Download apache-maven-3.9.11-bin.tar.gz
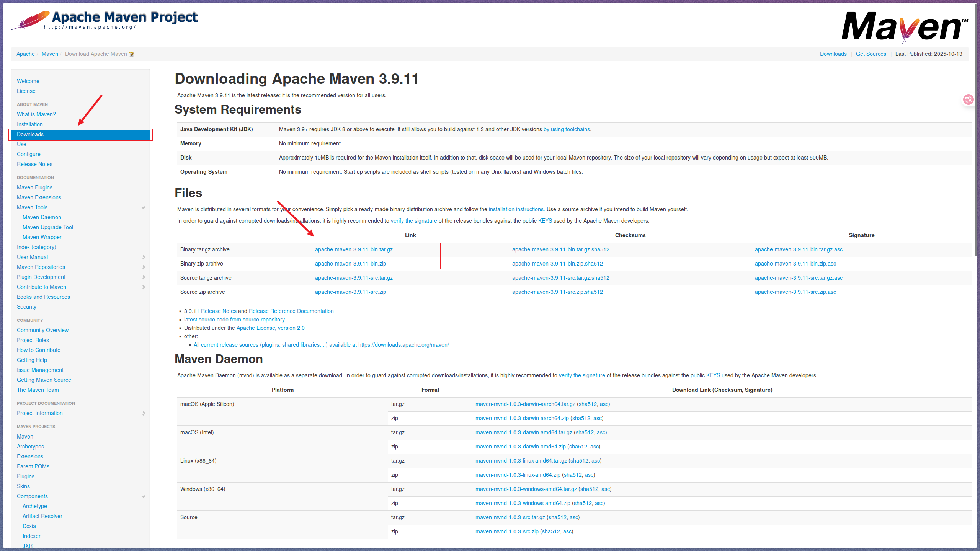The height and width of the screenshot is (551, 980). click(x=354, y=249)
